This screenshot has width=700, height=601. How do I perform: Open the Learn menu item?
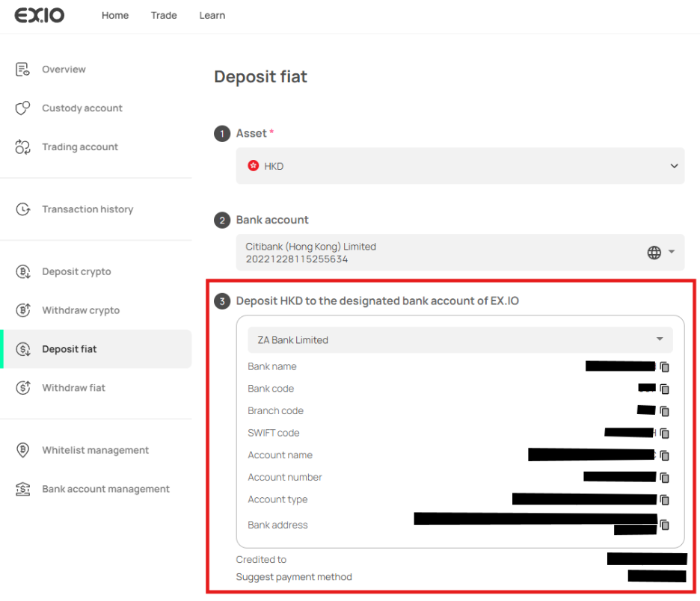tap(212, 16)
